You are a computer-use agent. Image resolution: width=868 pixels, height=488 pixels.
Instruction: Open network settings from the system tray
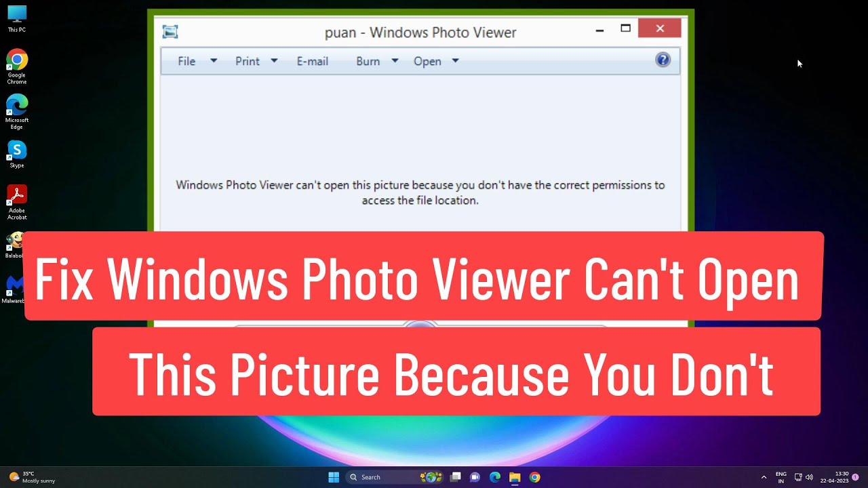tap(798, 477)
